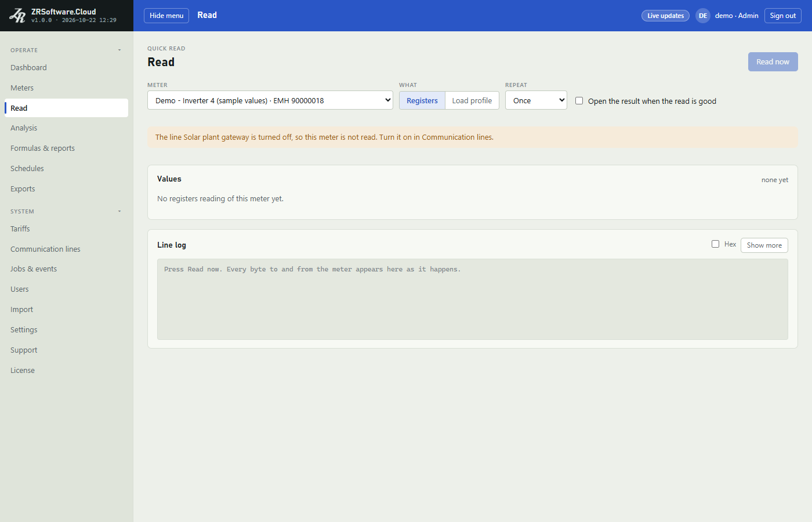This screenshot has width=812, height=522.
Task: Open the Support page
Action: coord(66,350)
